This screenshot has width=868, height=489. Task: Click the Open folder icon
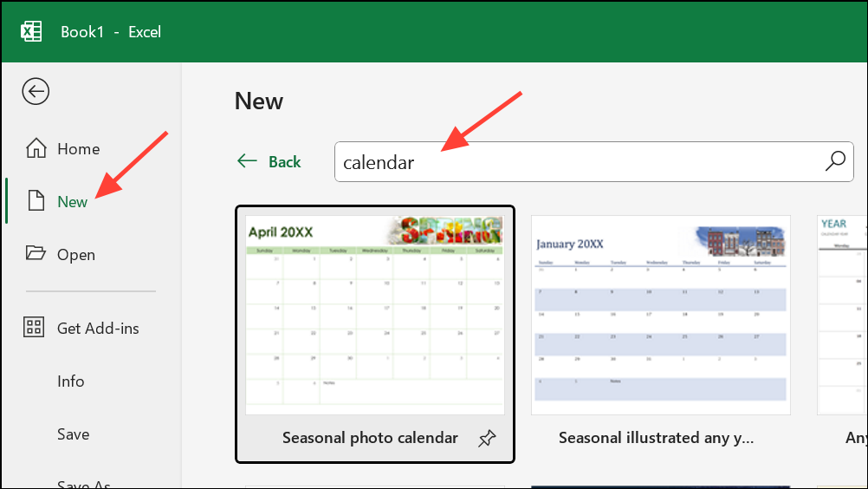pyautogui.click(x=36, y=253)
